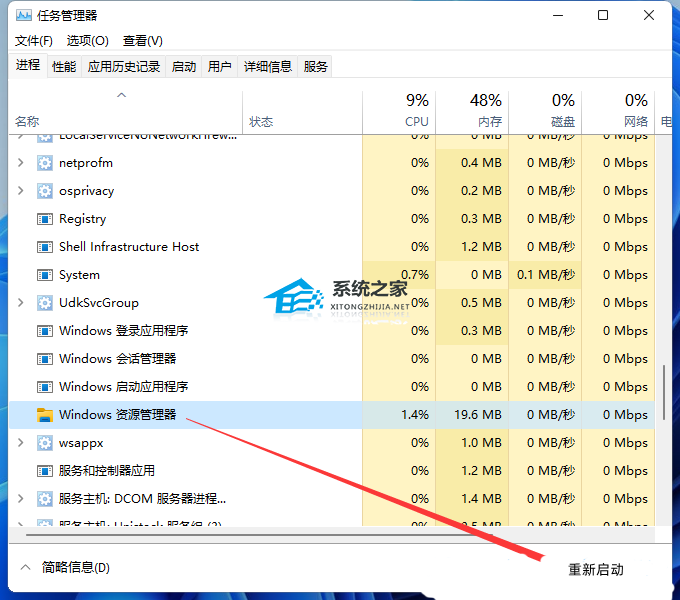
Task: Click the netprofm gear icon
Action: click(45, 163)
